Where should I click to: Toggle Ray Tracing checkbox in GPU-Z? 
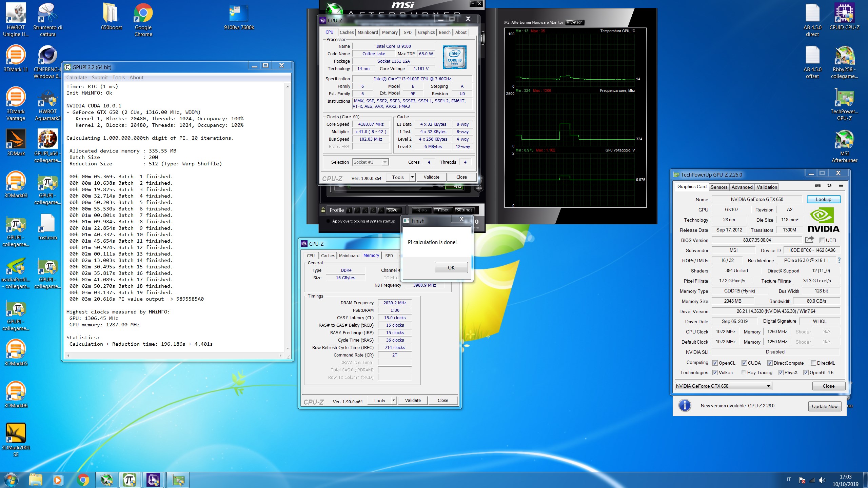(744, 372)
